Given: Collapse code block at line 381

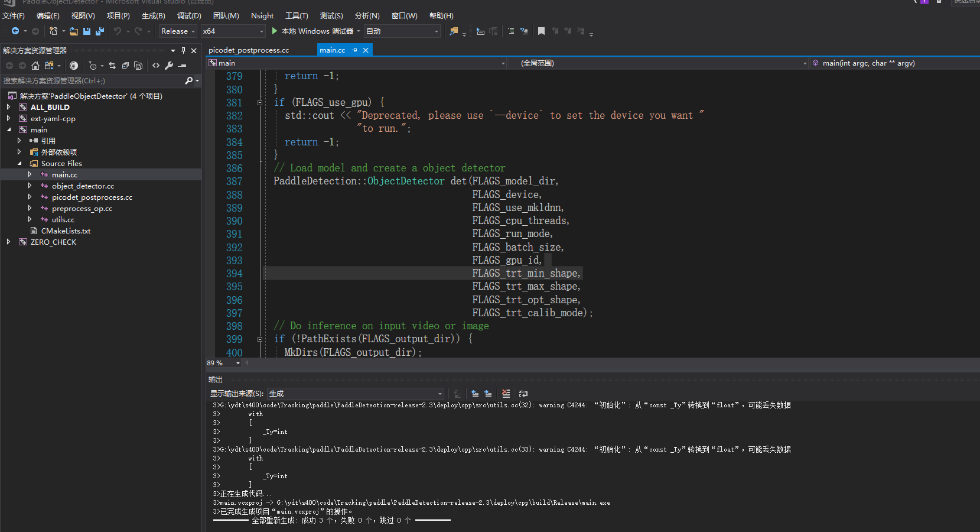Looking at the screenshot, I should pos(260,102).
